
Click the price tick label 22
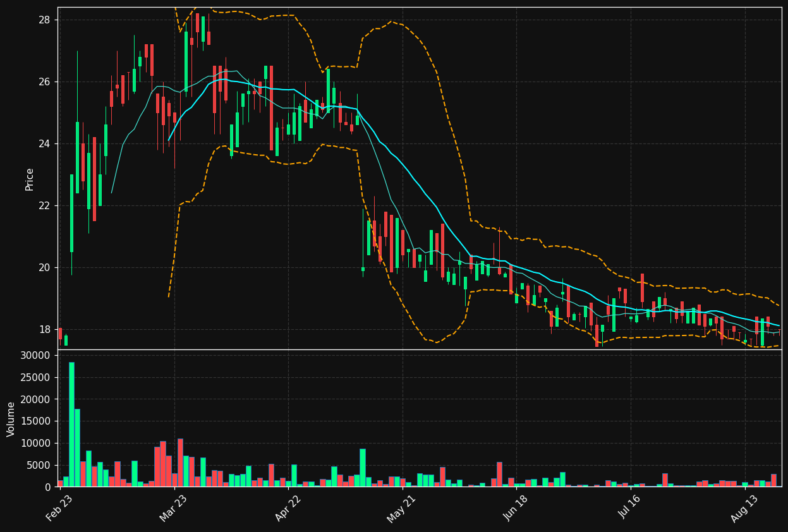(x=44, y=206)
